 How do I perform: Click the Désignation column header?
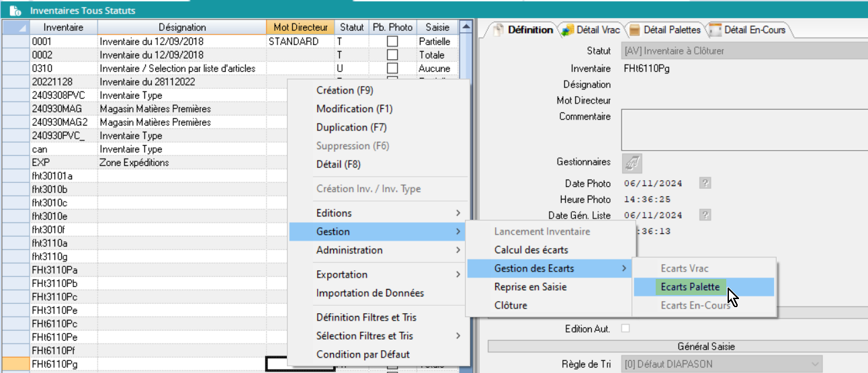(182, 28)
